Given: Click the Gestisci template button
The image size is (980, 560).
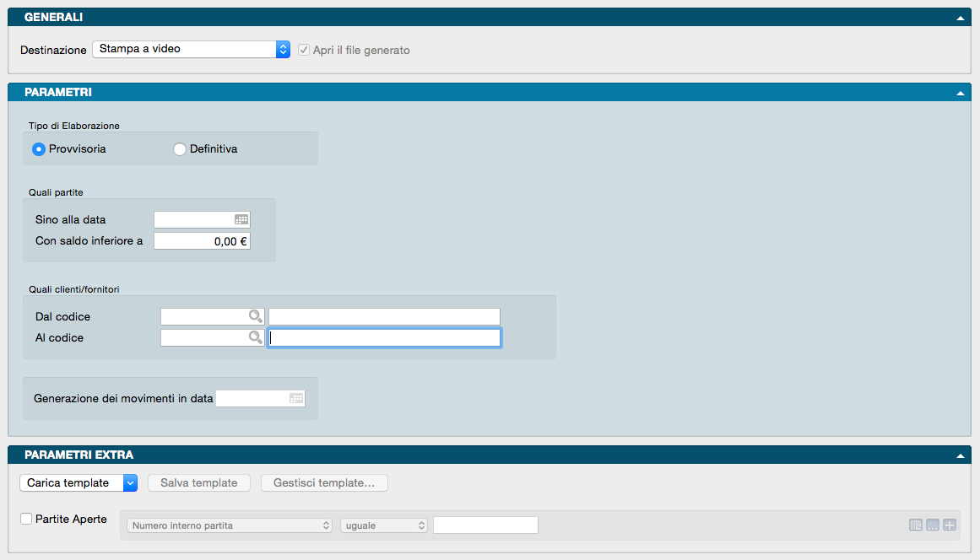Looking at the screenshot, I should (324, 483).
